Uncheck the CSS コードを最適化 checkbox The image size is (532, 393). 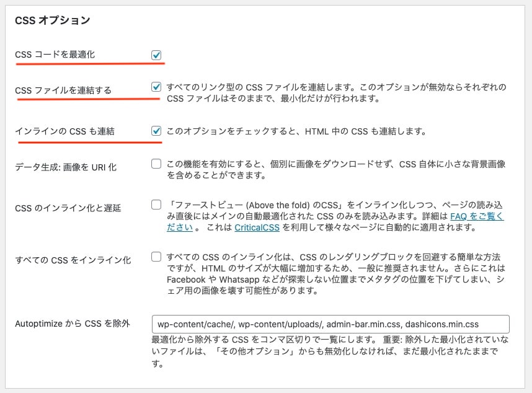156,55
